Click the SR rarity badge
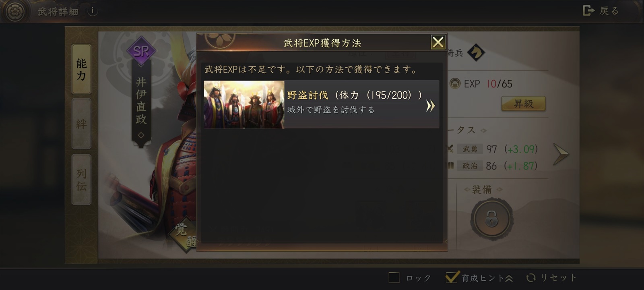The height and width of the screenshot is (290, 644). 141,51
